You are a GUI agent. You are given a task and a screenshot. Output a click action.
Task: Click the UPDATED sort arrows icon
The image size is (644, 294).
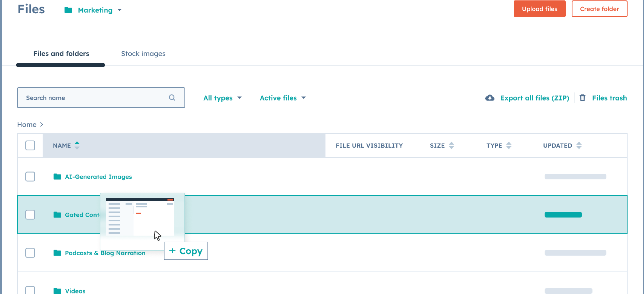[x=578, y=146]
